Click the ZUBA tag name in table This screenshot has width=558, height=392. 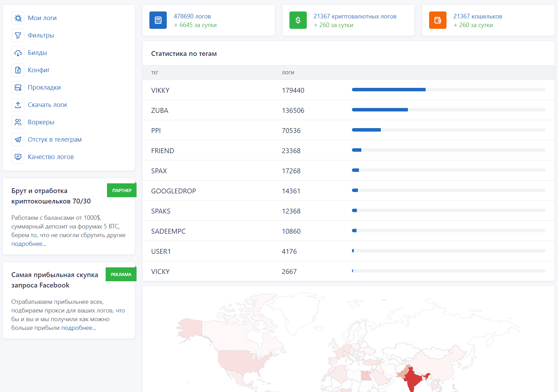(x=159, y=110)
